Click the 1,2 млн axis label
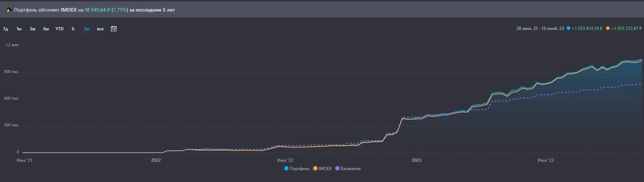Screen dimensions: 644x182 (x=12, y=45)
